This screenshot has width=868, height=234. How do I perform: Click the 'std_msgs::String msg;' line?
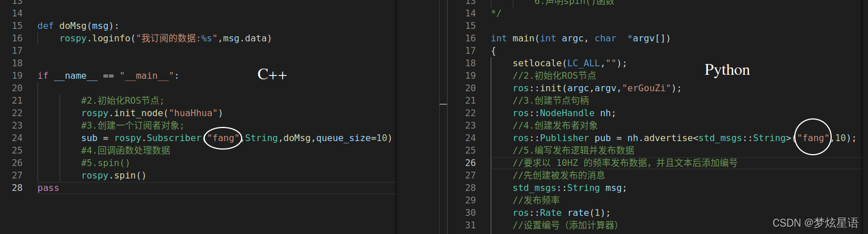click(570, 188)
